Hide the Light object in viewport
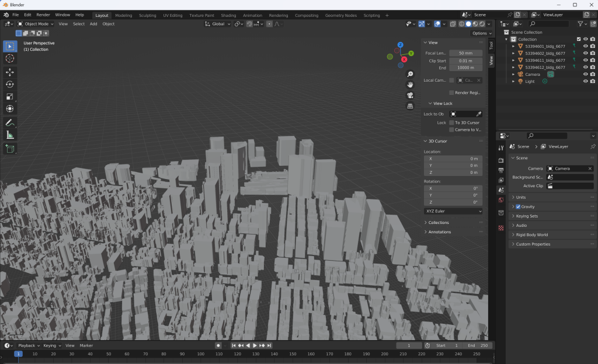This screenshot has height=364, width=598. pyautogui.click(x=585, y=81)
